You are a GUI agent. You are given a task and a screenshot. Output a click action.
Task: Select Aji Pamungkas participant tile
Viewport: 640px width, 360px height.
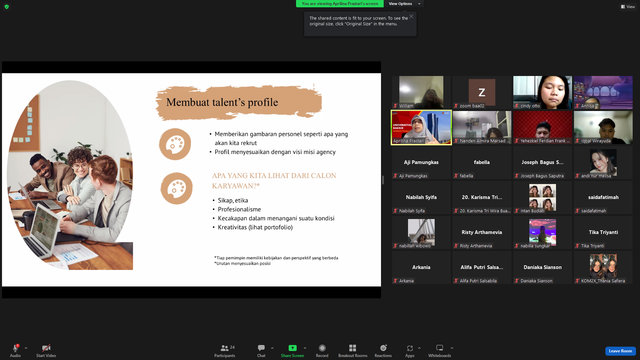coord(421,162)
